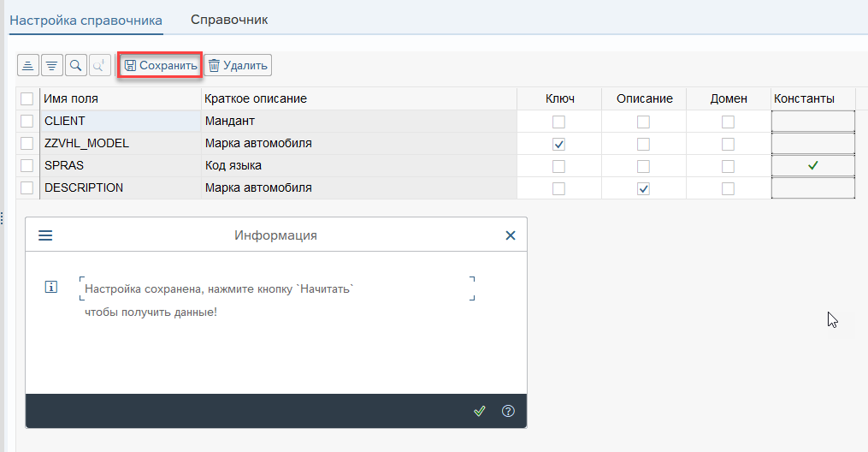Click the CLIENT field name cell
The width and height of the screenshot is (868, 452).
(120, 122)
